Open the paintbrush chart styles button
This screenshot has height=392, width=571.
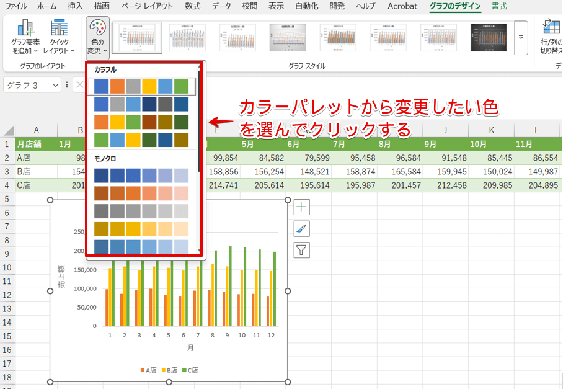[301, 229]
